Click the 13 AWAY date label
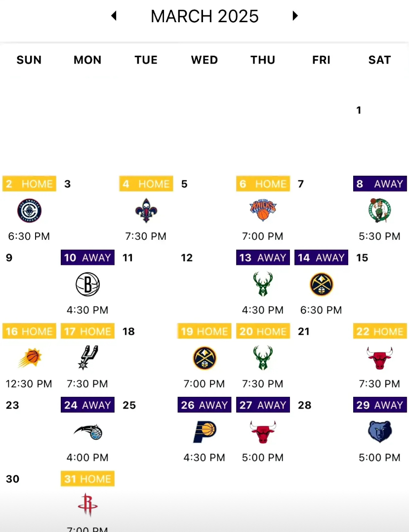The height and width of the screenshot is (532, 409). click(x=263, y=258)
